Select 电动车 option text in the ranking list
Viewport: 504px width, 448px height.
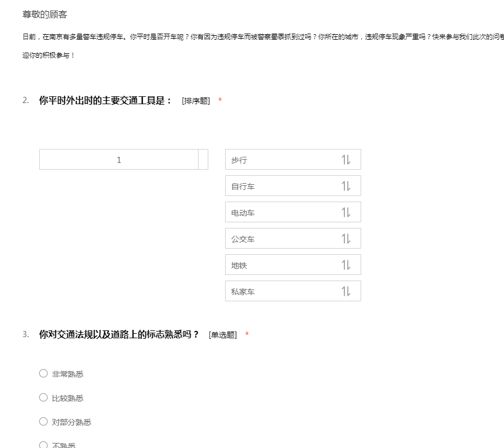[x=243, y=213]
